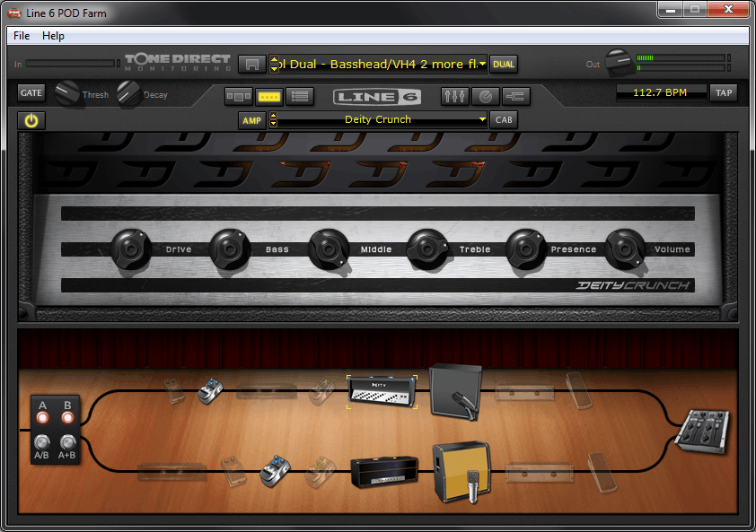Screen dimensions: 756x532
Task: Select the black amp head on tone B path
Action: [x=384, y=472]
